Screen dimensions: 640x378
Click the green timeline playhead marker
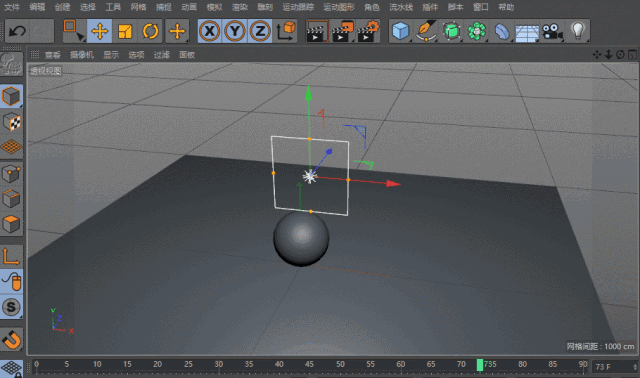(x=480, y=365)
